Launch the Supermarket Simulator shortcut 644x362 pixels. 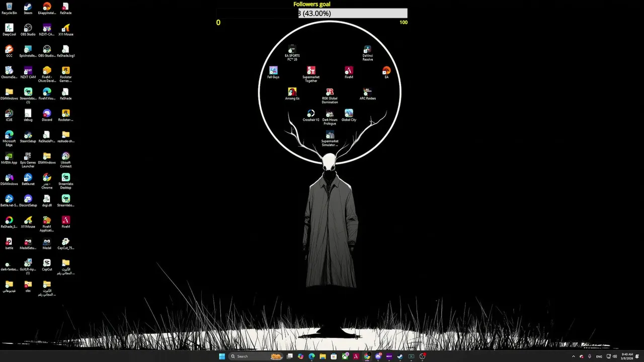point(330,138)
